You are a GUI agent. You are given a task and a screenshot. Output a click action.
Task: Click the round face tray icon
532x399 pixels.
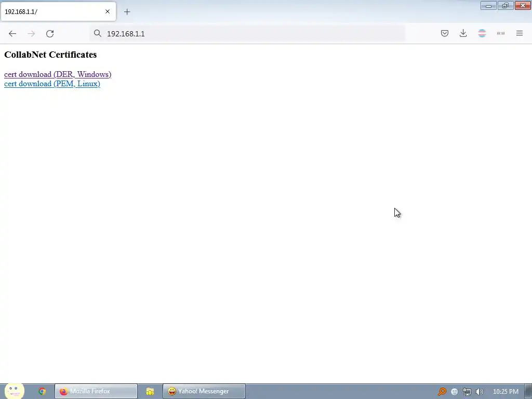coord(454,392)
